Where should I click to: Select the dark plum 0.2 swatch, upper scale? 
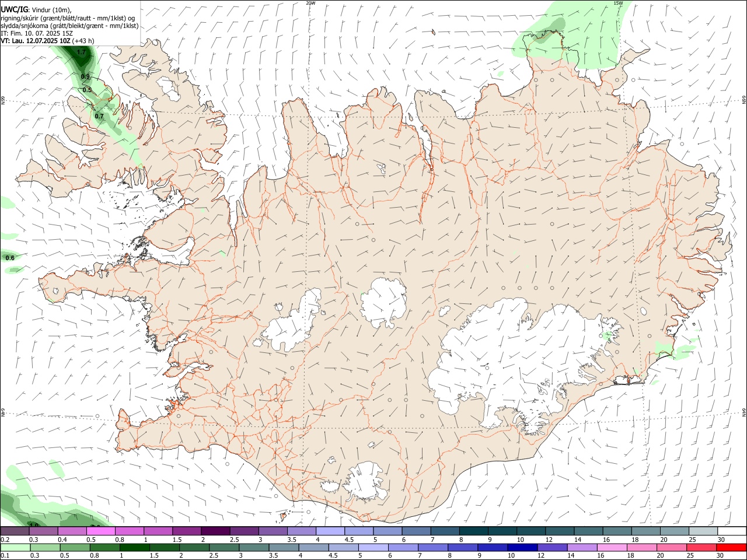click(x=15, y=531)
